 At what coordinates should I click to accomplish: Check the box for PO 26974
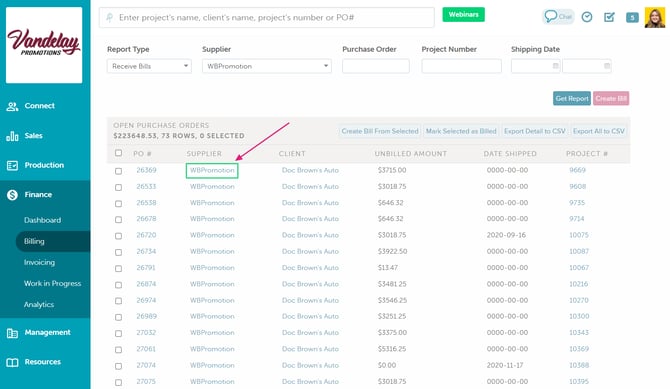coord(118,301)
